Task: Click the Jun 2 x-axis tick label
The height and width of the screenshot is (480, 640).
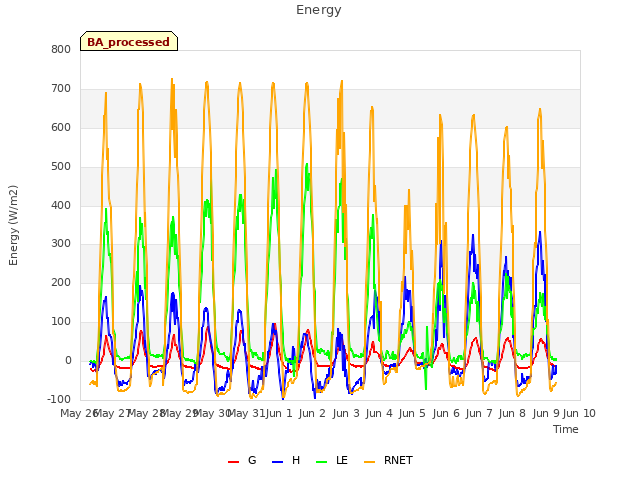Action: tap(312, 413)
